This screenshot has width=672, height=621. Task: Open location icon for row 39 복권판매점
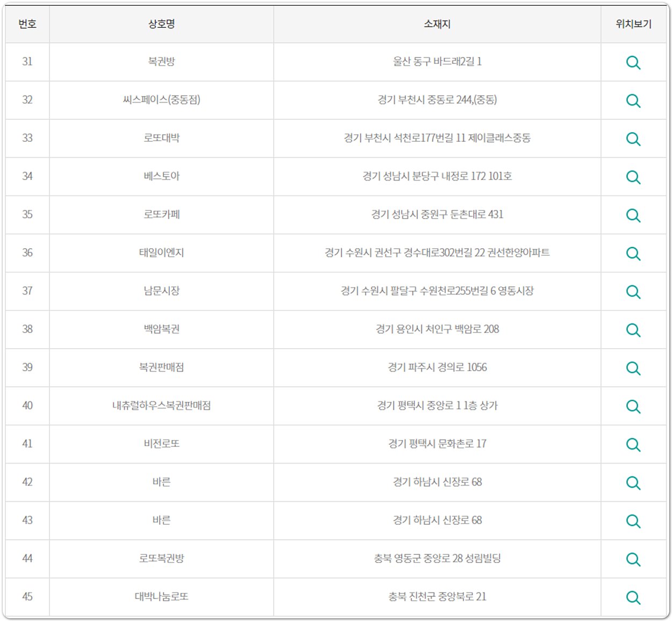[x=633, y=368]
